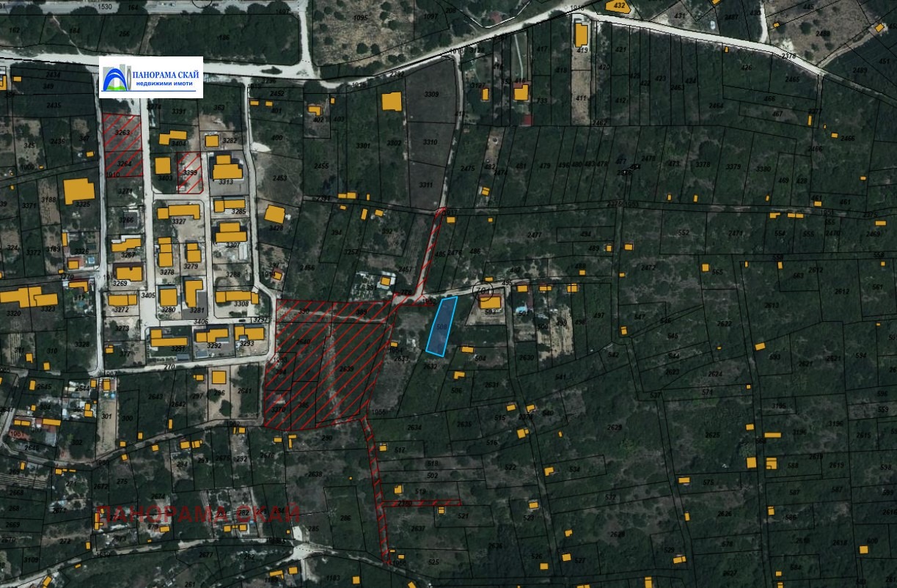Select the orange building on parcel 3428
The height and width of the screenshot is (588, 897).
pyautogui.click(x=275, y=214)
